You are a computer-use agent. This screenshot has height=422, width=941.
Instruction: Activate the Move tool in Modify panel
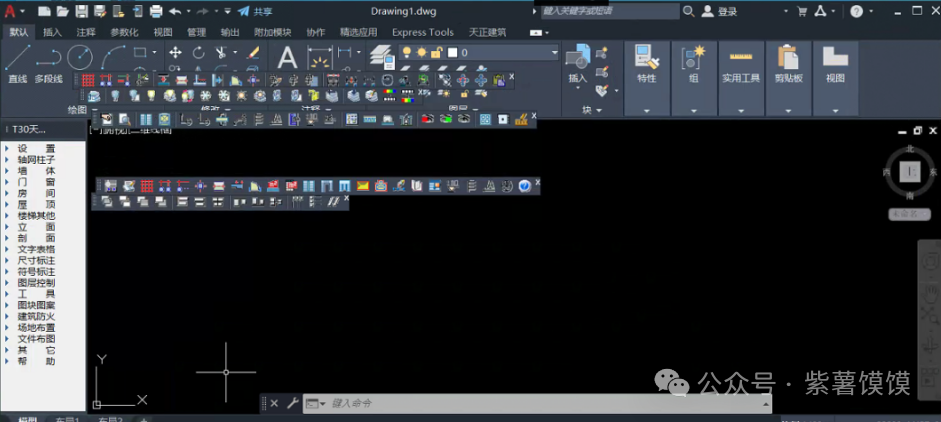click(x=175, y=52)
